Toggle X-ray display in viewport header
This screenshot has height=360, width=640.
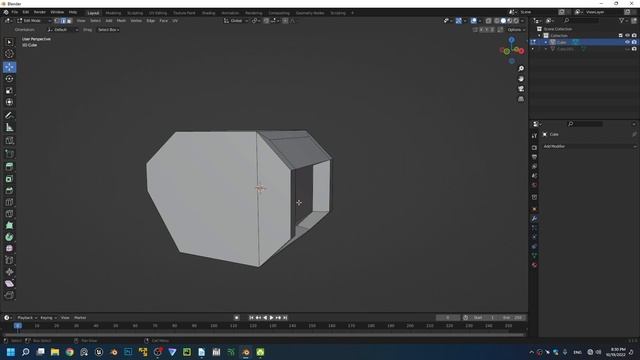489,20
